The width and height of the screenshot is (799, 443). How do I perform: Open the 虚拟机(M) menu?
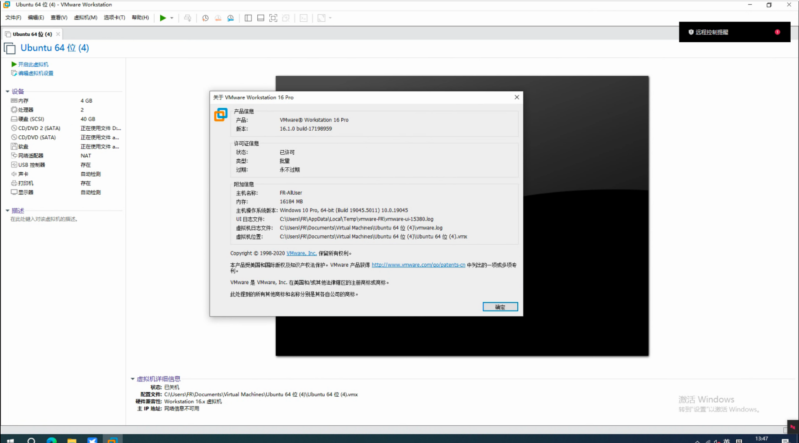[85, 18]
